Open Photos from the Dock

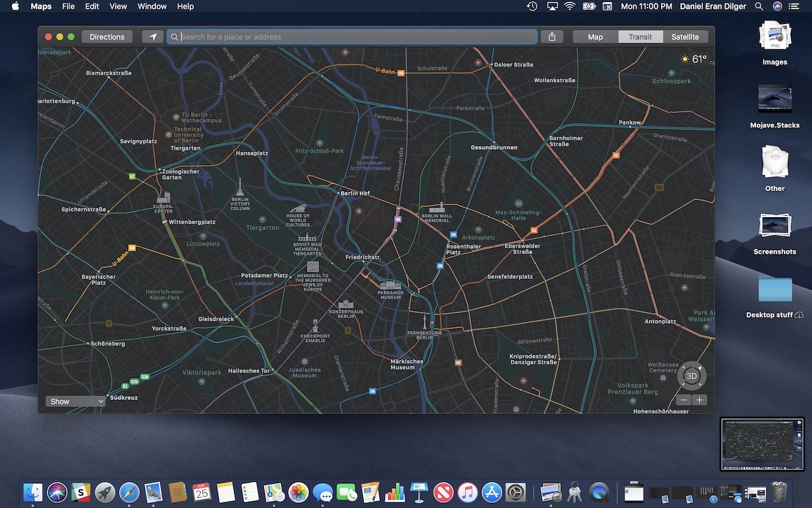(x=298, y=492)
